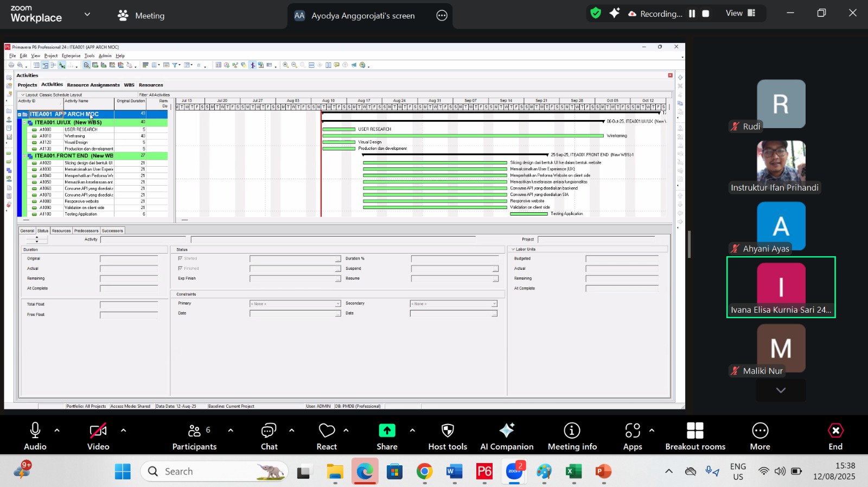Viewport: 868px width, 487px height.
Task: Click Primavera P6 taskbar icon
Action: (484, 472)
